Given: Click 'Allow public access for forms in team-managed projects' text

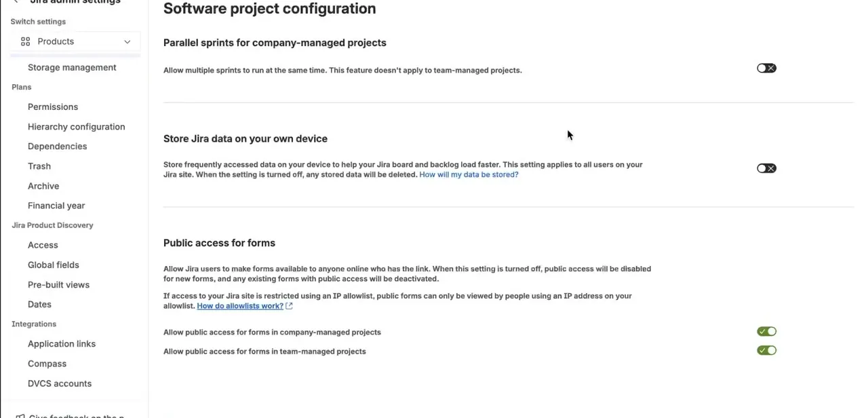Looking at the screenshot, I should pos(264,351).
